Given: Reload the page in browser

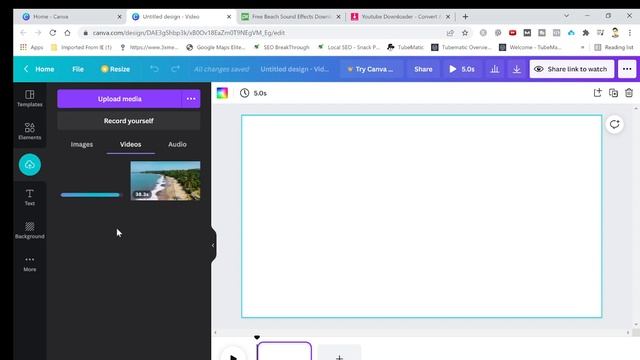Looking at the screenshot, I should tap(53, 33).
